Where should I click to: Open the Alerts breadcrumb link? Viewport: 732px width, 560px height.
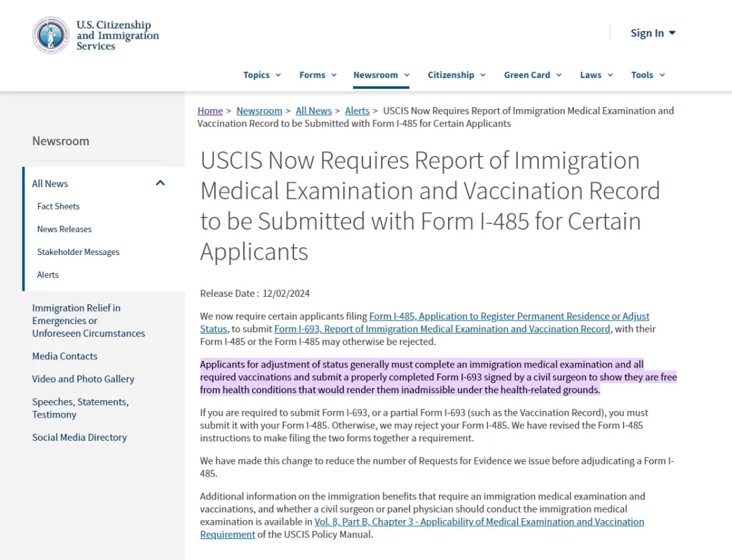click(357, 111)
